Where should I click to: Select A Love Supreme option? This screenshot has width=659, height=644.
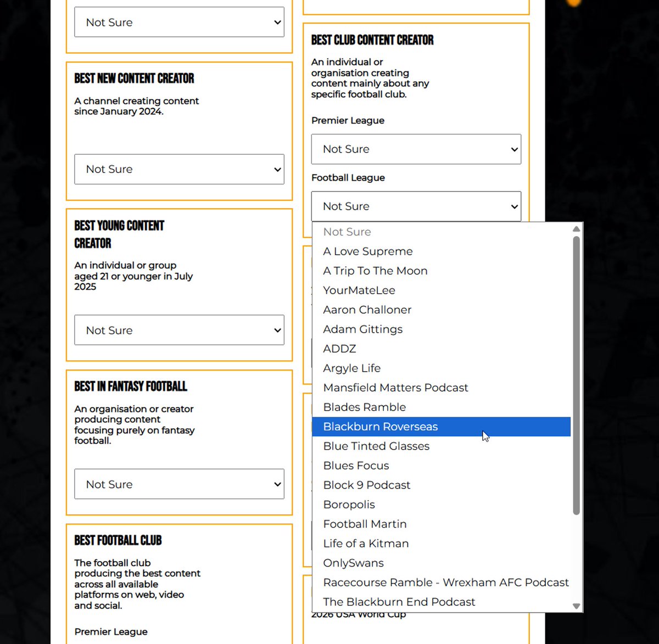click(442, 251)
